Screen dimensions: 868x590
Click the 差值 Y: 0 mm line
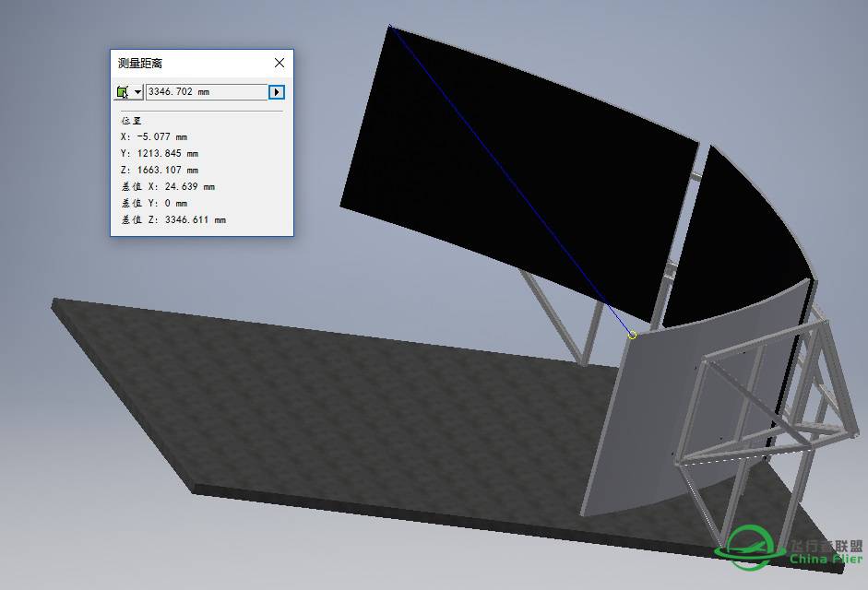(x=153, y=204)
